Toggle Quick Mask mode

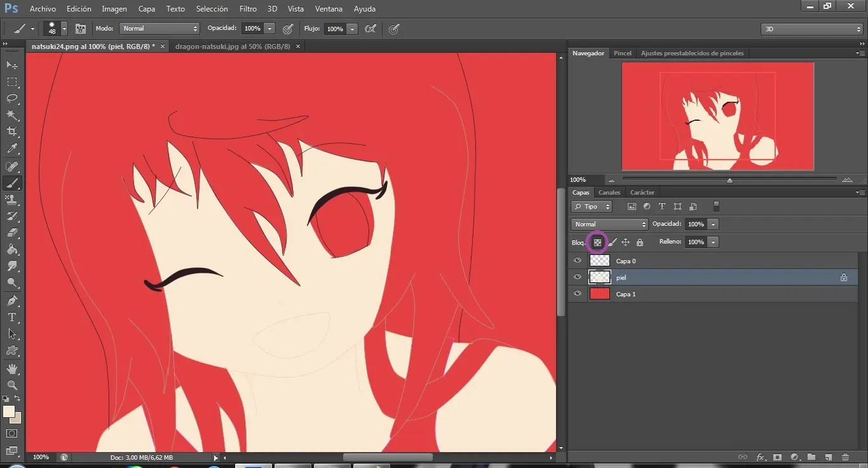[12, 434]
